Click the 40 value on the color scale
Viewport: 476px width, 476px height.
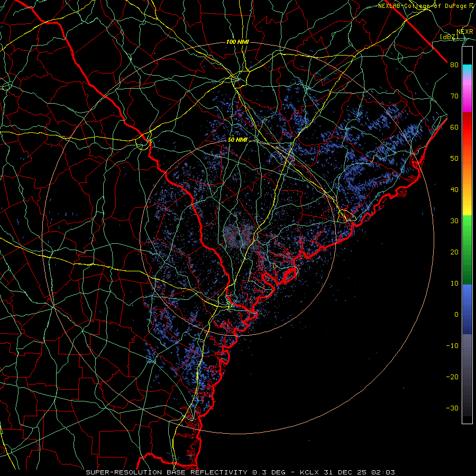click(x=454, y=190)
